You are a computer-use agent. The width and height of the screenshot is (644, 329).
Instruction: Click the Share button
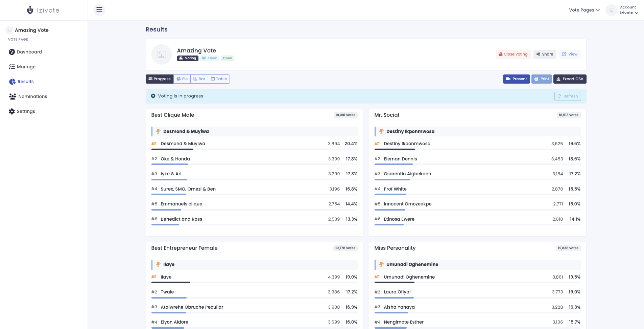point(545,54)
